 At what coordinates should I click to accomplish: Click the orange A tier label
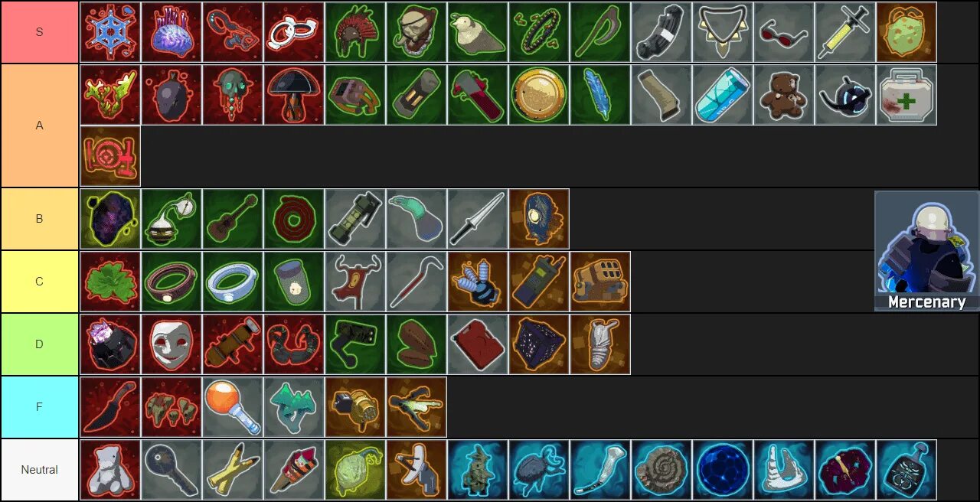tap(40, 125)
